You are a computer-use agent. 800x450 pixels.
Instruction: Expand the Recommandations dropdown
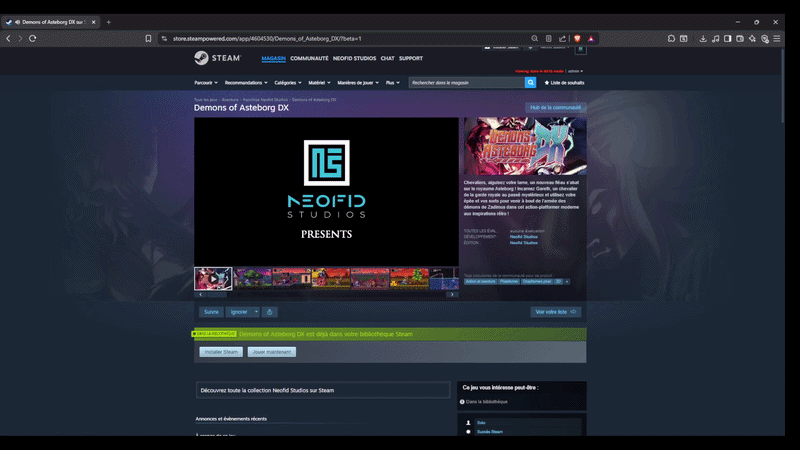coord(246,83)
